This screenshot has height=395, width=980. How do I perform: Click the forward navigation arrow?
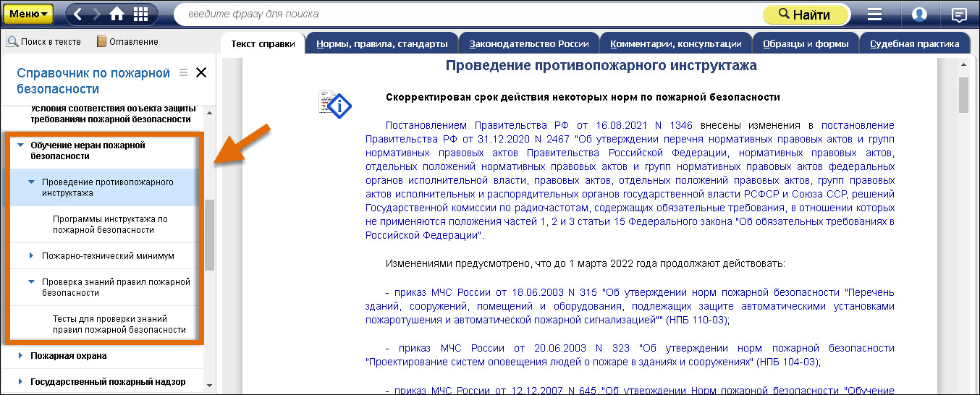click(x=97, y=14)
